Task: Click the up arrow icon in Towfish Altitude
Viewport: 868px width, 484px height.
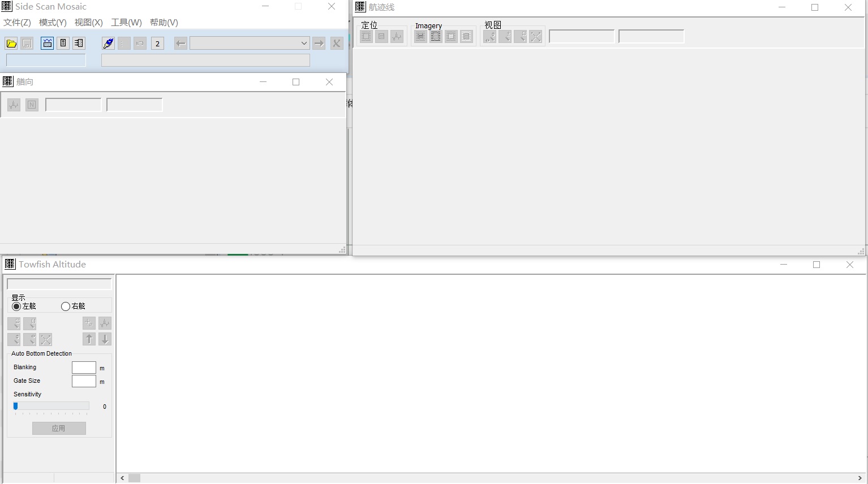Action: (x=89, y=339)
